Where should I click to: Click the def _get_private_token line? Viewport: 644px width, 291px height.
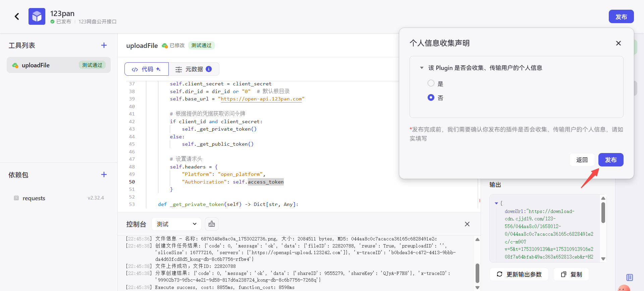pyautogui.click(x=228, y=204)
